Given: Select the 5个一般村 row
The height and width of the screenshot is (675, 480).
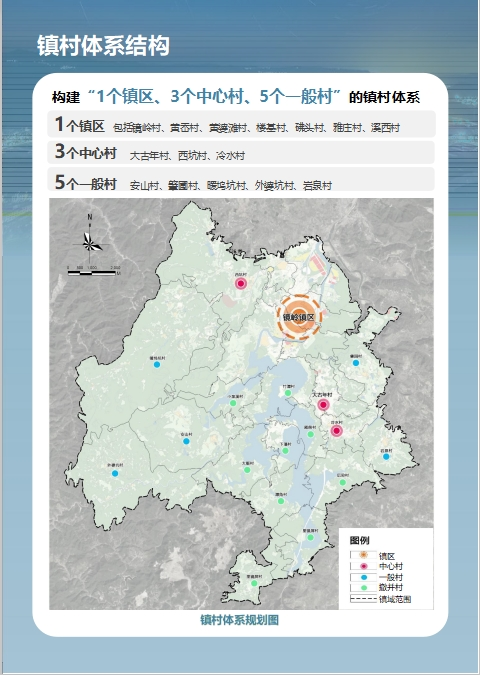Looking at the screenshot, I should point(242,180).
